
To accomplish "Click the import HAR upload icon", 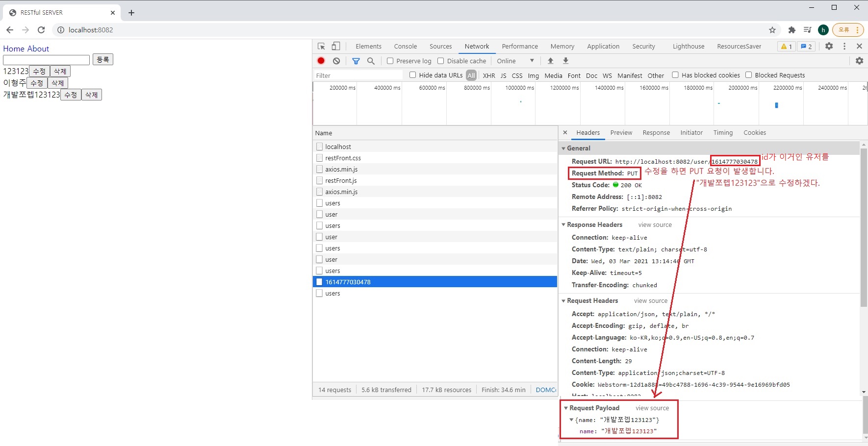I will click(x=550, y=61).
